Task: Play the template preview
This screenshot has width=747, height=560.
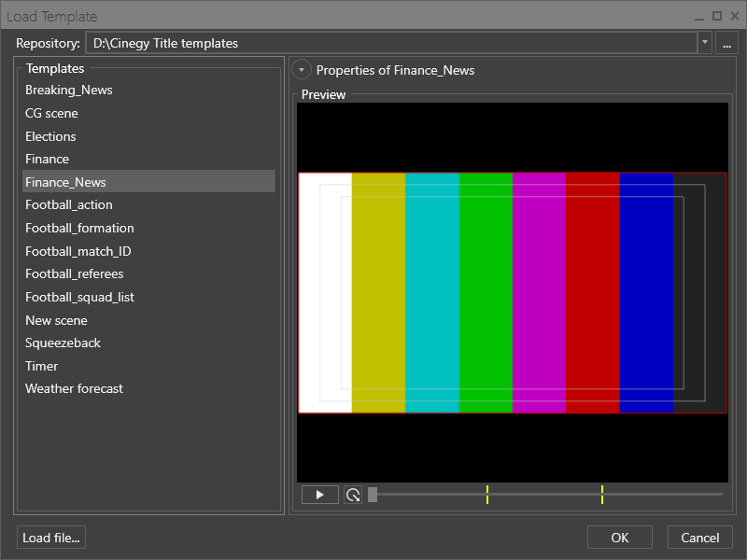Action: click(x=319, y=495)
